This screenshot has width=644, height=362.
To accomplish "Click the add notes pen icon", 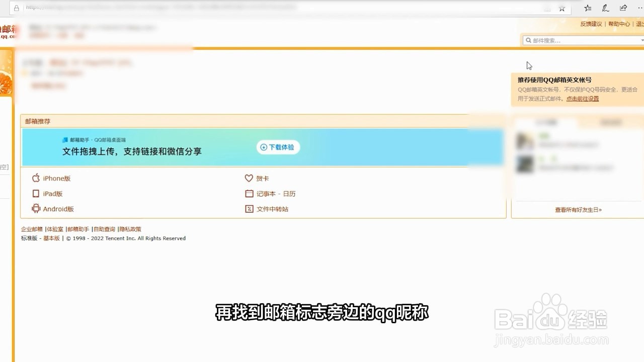I will (606, 8).
